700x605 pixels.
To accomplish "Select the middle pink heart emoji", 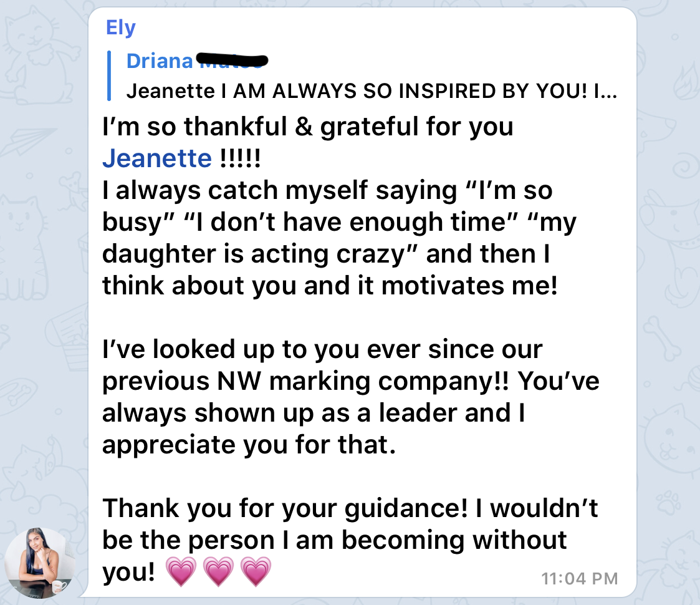I will 218,571.
